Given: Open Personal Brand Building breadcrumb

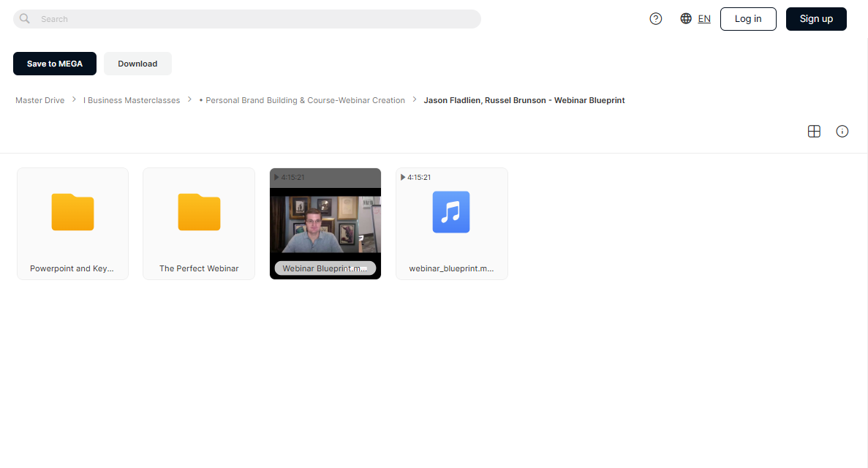Looking at the screenshot, I should tap(302, 100).
